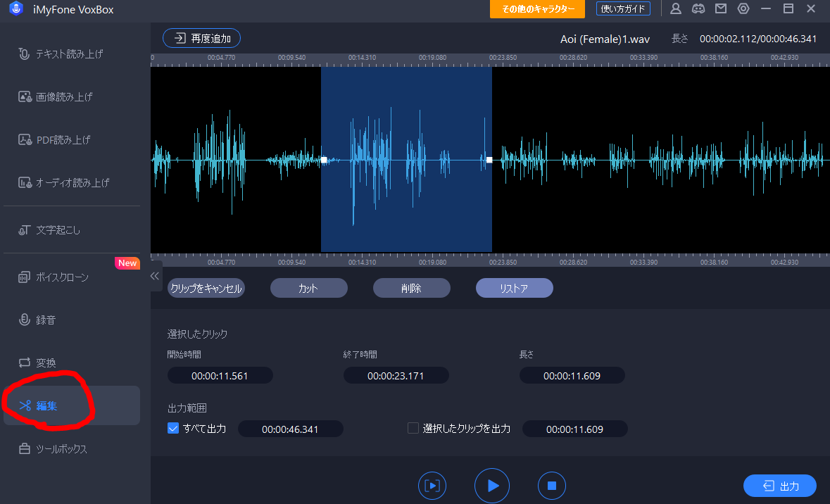Enable すべて出力 checkbox
830x504 pixels.
[x=173, y=428]
